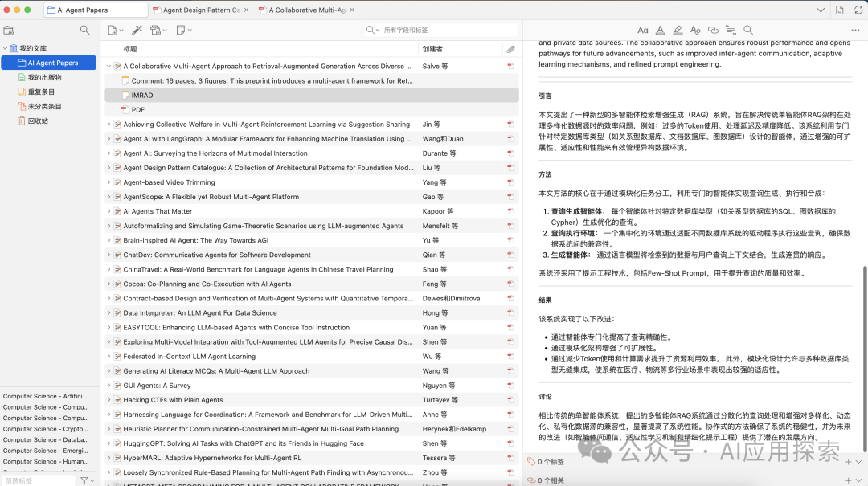Select the Comment: 16 pages note row
Viewport: 868px width, 486px height.
[312, 81]
